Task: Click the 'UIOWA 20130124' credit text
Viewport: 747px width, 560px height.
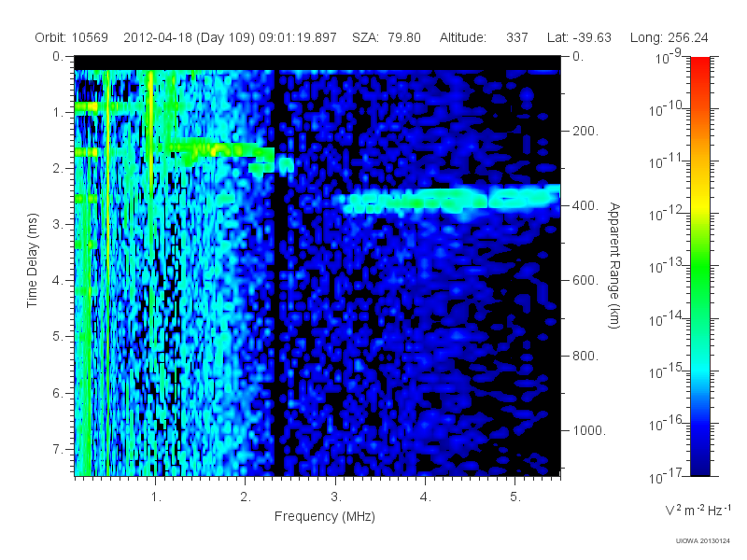Action: click(x=703, y=540)
